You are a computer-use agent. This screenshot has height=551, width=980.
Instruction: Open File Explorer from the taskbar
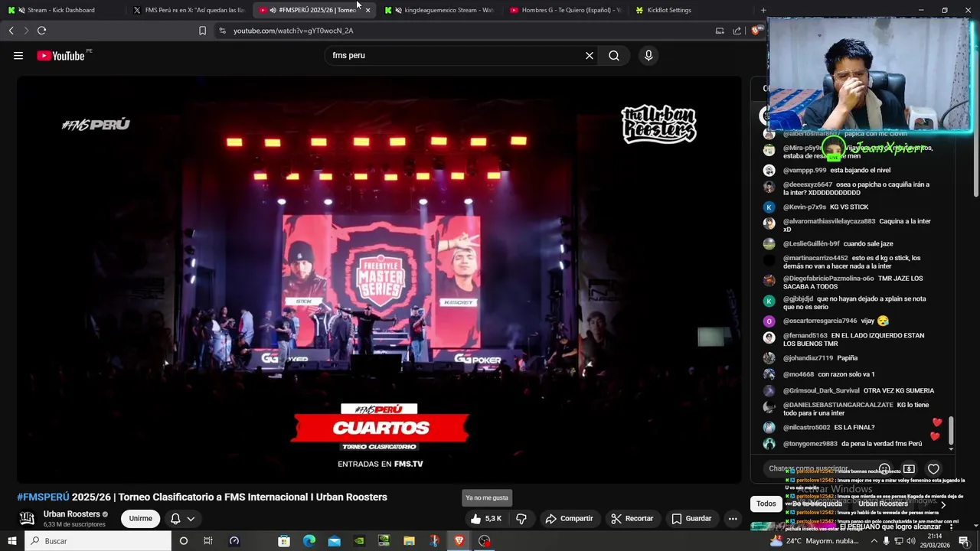[409, 541]
